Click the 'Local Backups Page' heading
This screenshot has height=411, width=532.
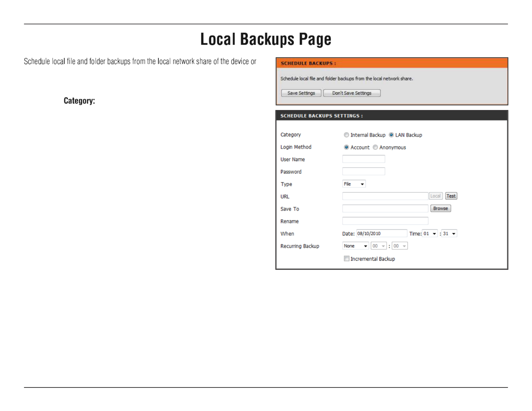click(x=266, y=39)
